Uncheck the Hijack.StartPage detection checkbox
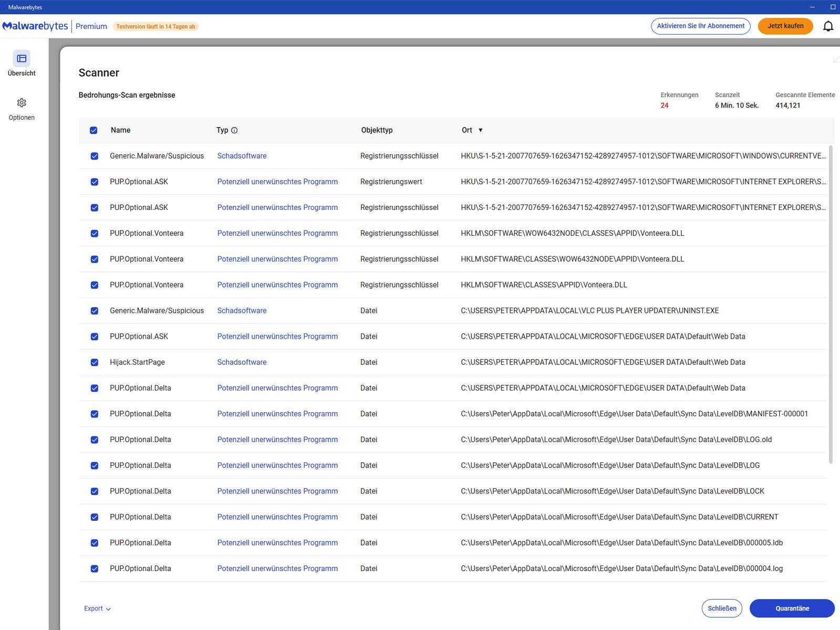The image size is (840, 630). 95,362
